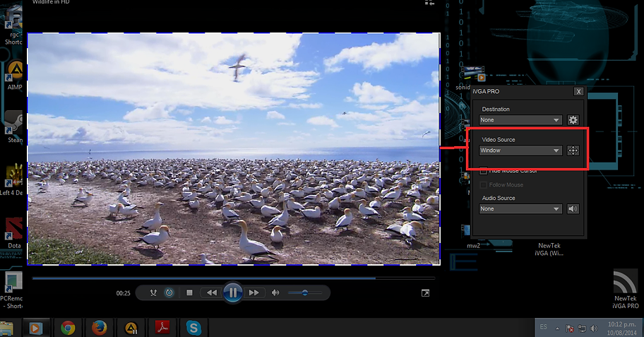The width and height of the screenshot is (644, 337).
Task: Click the NewTek iVGA (Wi... icon label
Action: coord(549,249)
